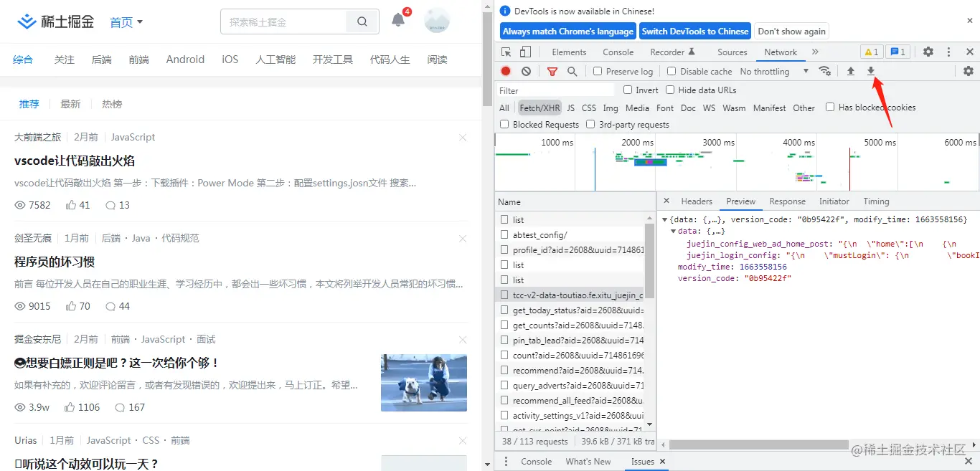Open the No throttling dropdown
This screenshot has height=471, width=980.
pyautogui.click(x=774, y=71)
